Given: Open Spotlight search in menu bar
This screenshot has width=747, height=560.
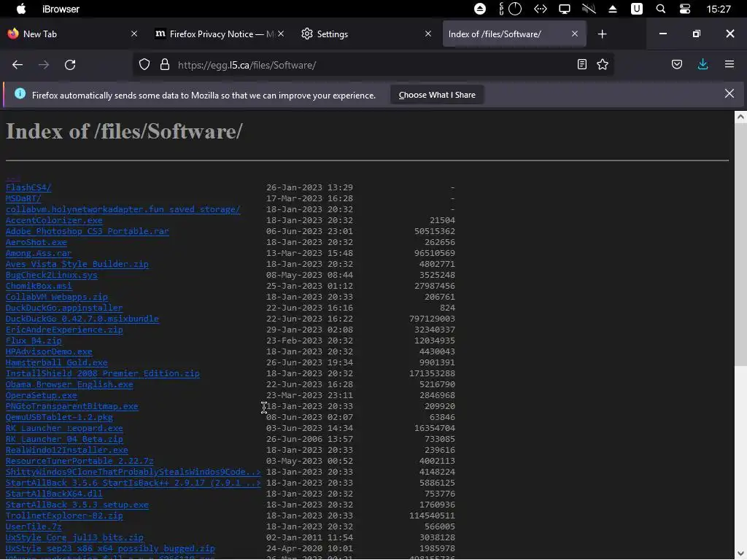Looking at the screenshot, I should coord(661,9).
